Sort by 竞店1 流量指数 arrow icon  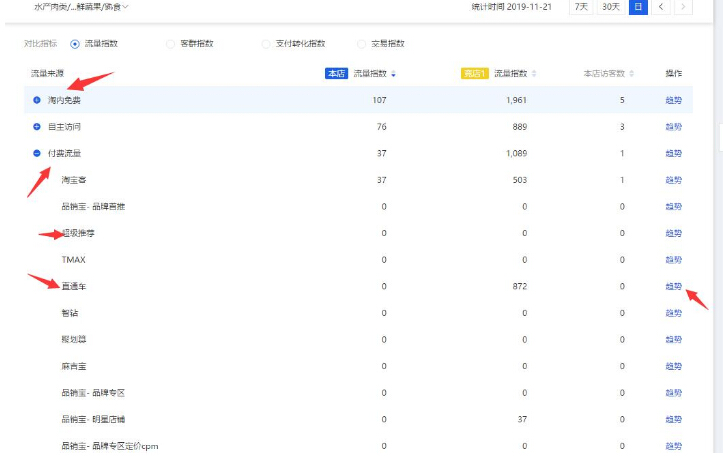coord(534,74)
